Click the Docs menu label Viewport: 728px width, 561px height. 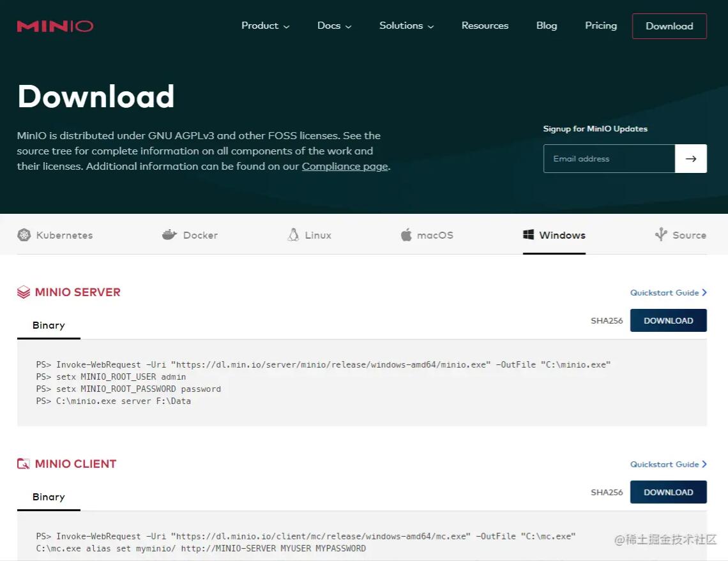pos(329,26)
